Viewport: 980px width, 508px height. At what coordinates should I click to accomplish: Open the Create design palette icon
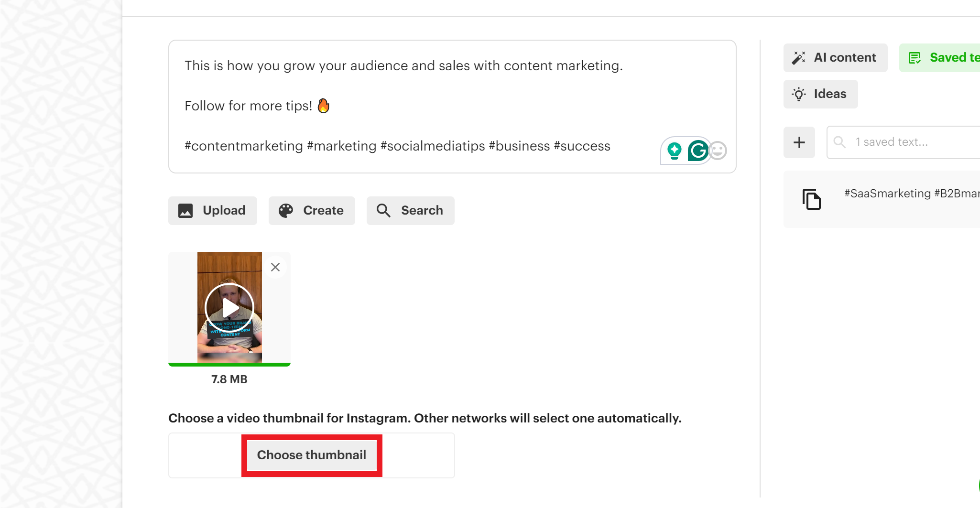point(286,210)
